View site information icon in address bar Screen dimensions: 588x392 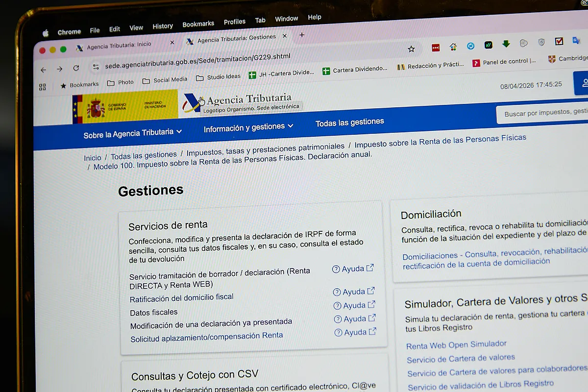tap(96, 67)
